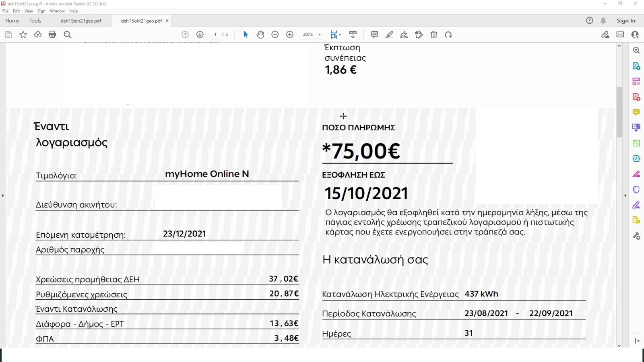Go to previous page arrow

click(185, 35)
